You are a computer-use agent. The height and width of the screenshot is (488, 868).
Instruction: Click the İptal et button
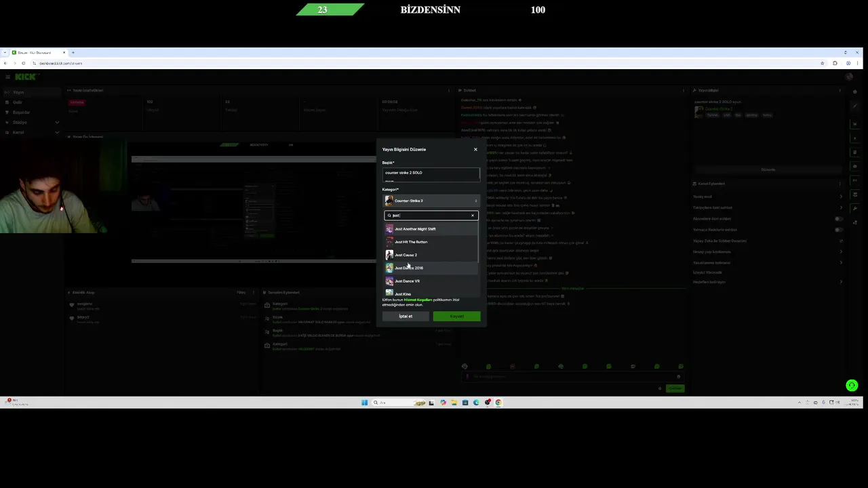406,317
